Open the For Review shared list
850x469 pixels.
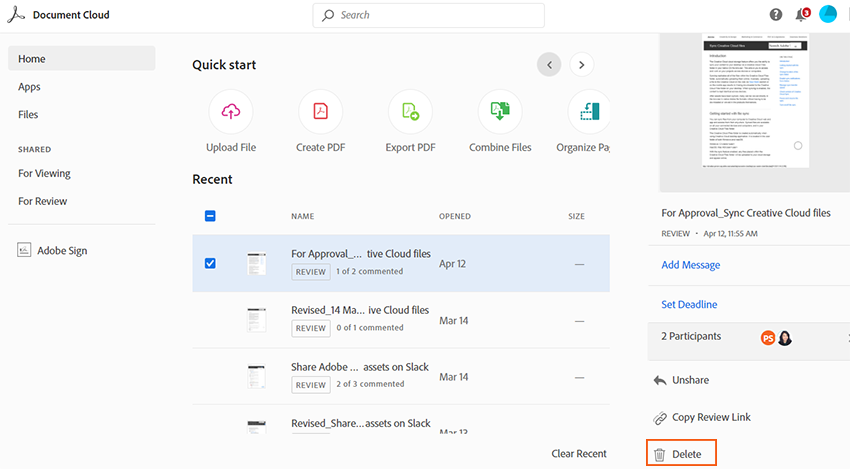(x=42, y=201)
